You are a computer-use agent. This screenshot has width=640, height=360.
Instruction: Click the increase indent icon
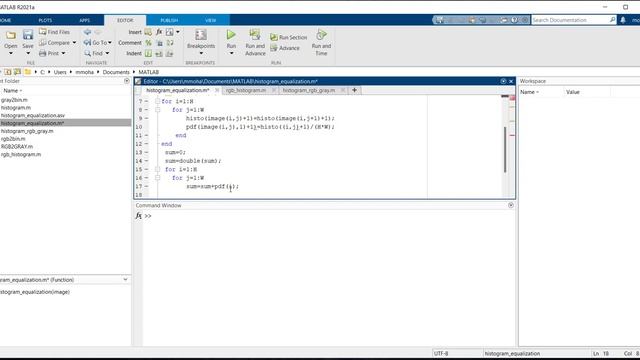click(159, 53)
